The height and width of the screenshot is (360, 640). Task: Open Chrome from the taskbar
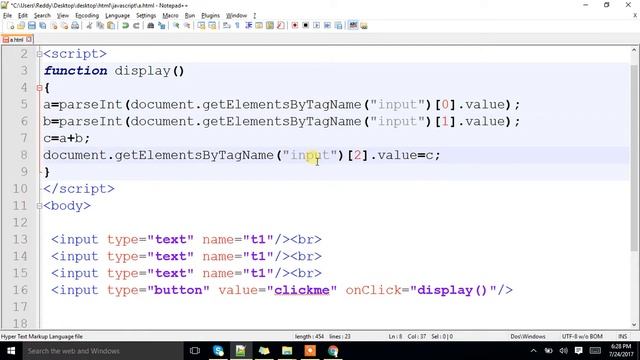(x=333, y=351)
